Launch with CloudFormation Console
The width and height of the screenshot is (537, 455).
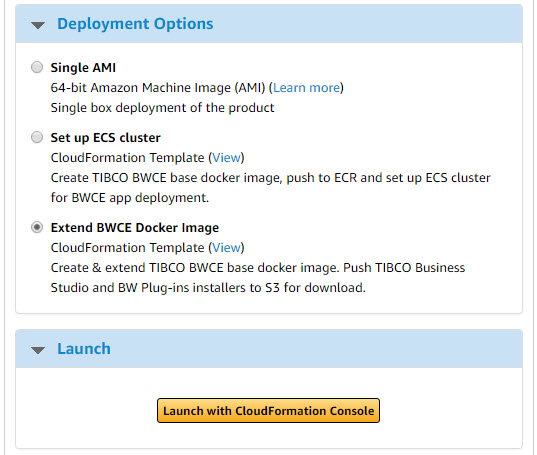(x=268, y=410)
